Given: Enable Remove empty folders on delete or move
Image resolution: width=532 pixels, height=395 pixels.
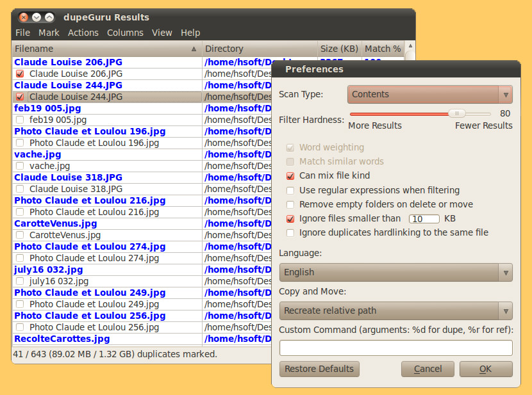Looking at the screenshot, I should (290, 205).
